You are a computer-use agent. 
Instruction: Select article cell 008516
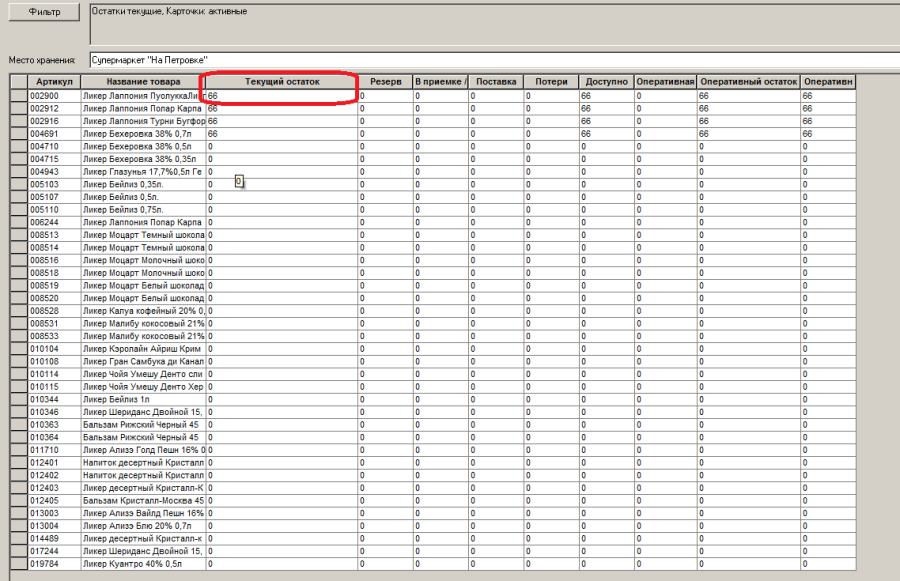[x=55, y=260]
